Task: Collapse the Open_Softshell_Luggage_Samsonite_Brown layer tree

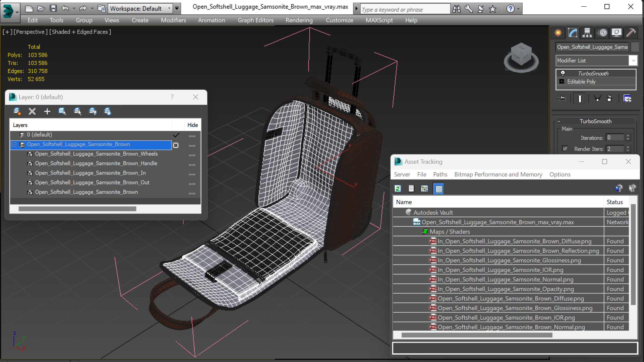Action: point(14,144)
